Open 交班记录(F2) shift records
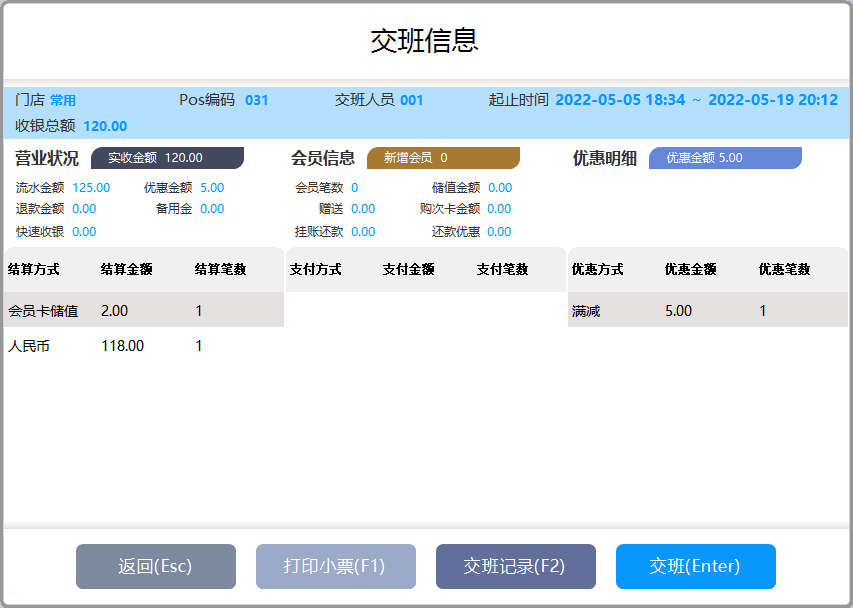Screen dimensions: 853x608 pyautogui.click(x=515, y=566)
